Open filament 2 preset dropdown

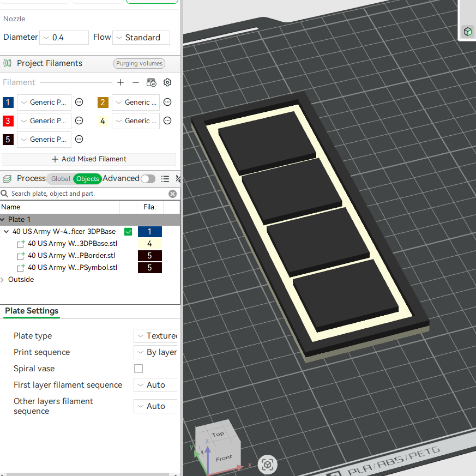pos(136,103)
